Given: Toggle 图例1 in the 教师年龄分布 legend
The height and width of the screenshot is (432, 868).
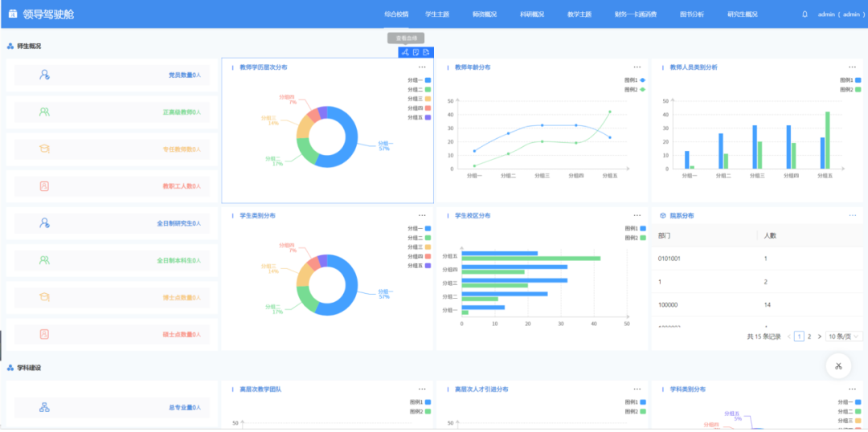Looking at the screenshot, I should tap(635, 80).
